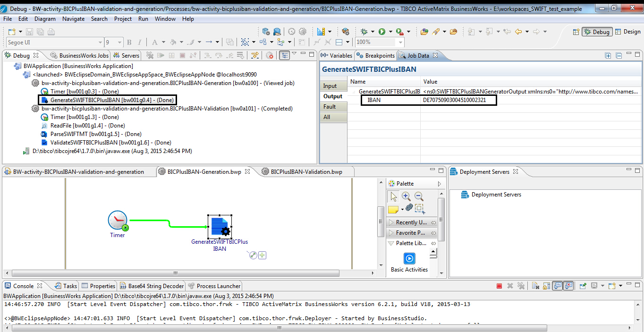Click Collapse All icon in Job Data
The height and width of the screenshot is (332, 644).
point(619,55)
